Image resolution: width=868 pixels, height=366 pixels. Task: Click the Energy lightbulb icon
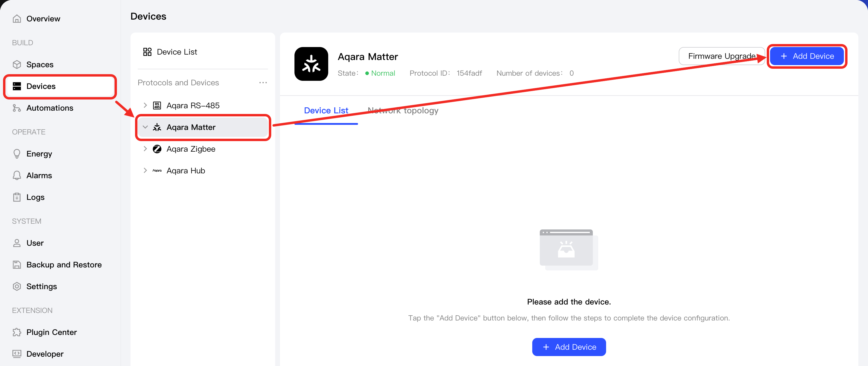pyautogui.click(x=17, y=154)
